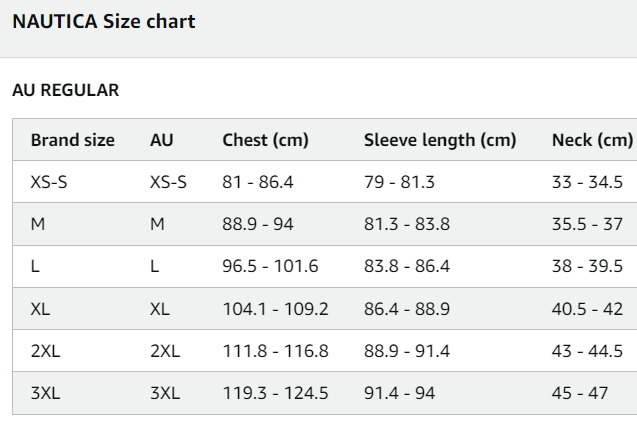Click chest value 104.1 - 109.2
Image resolution: width=637 pixels, height=440 pixels.
click(x=275, y=309)
